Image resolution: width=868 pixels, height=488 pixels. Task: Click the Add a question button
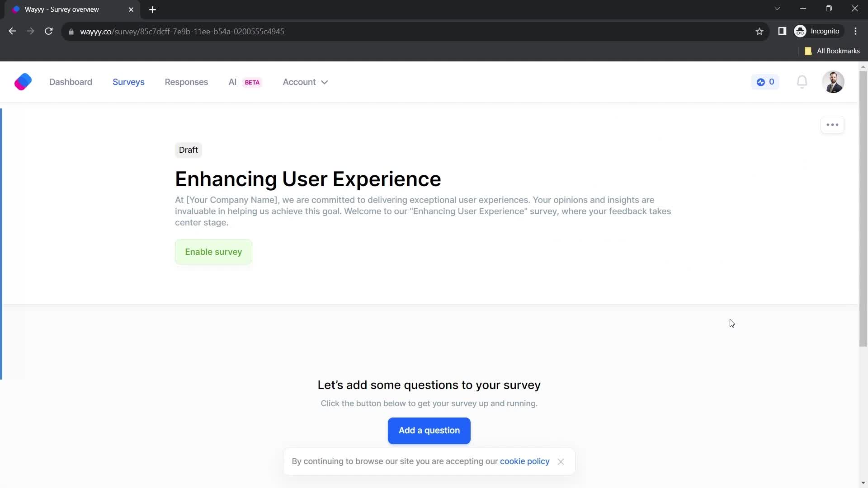pyautogui.click(x=429, y=430)
